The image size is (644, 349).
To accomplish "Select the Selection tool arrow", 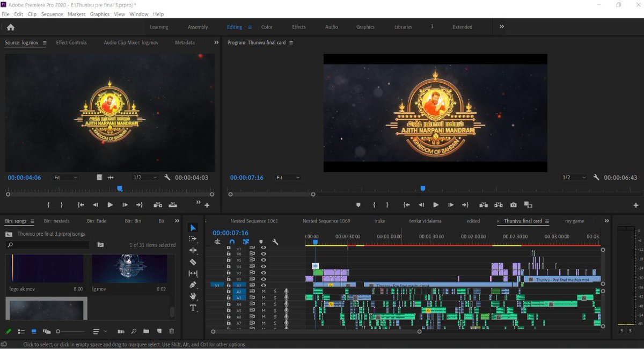I will click(193, 228).
